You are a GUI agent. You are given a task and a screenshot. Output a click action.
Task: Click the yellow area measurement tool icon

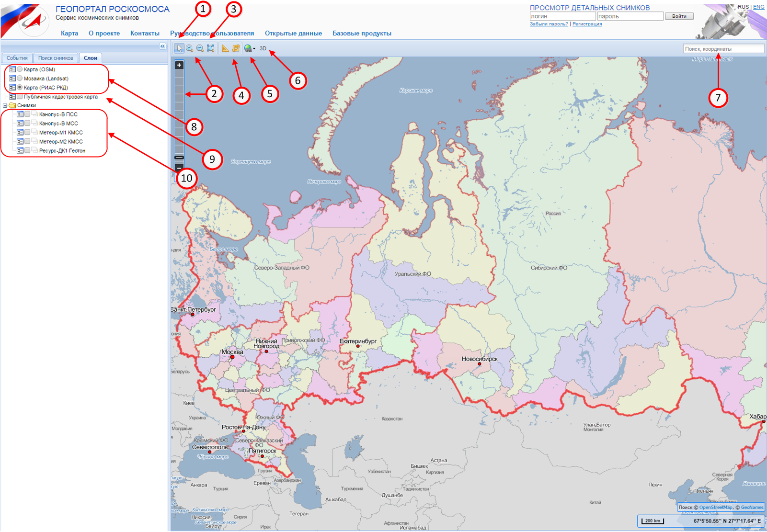pos(236,48)
